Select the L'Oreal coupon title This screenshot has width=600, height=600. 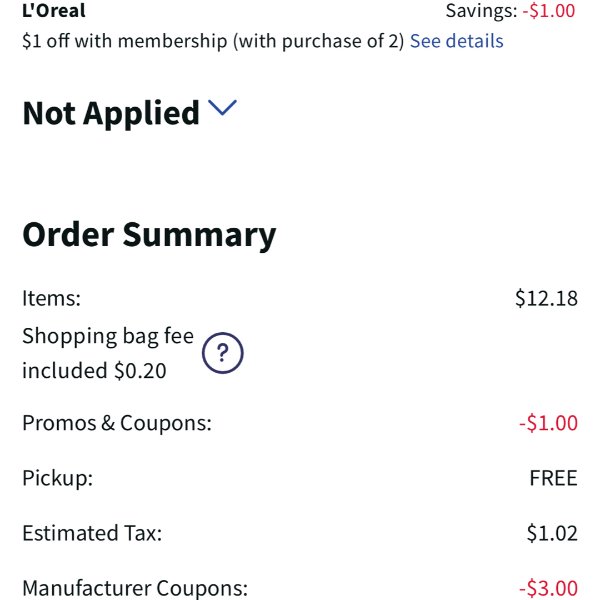pyautogui.click(x=54, y=10)
